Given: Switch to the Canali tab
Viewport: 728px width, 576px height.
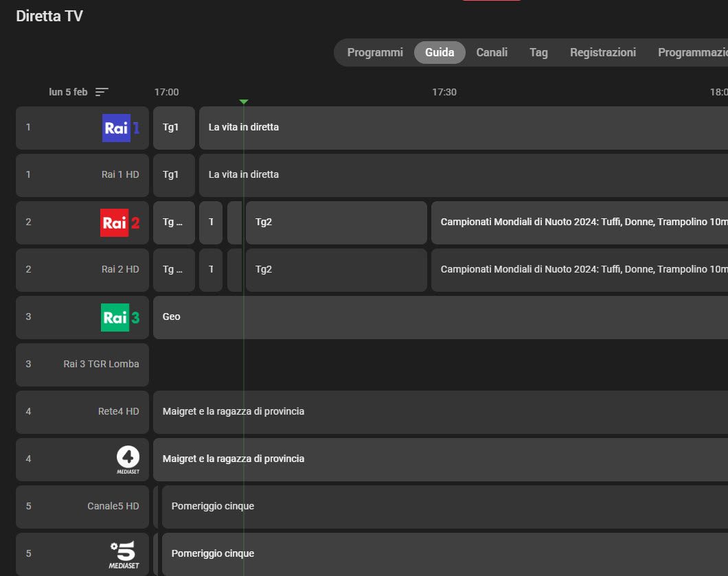Looking at the screenshot, I should tap(492, 52).
